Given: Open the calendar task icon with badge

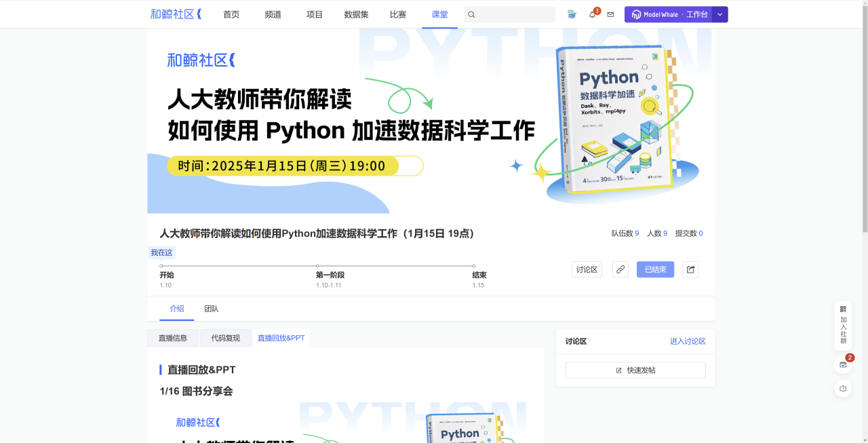Looking at the screenshot, I should (x=843, y=364).
